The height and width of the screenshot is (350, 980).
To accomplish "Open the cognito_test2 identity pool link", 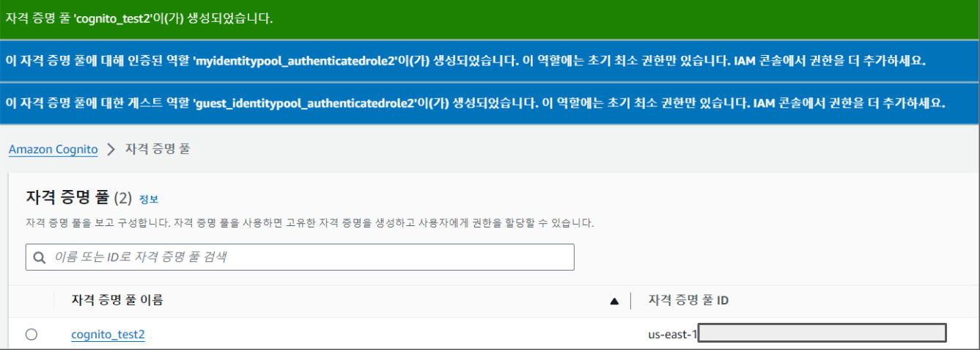I will coord(108,335).
